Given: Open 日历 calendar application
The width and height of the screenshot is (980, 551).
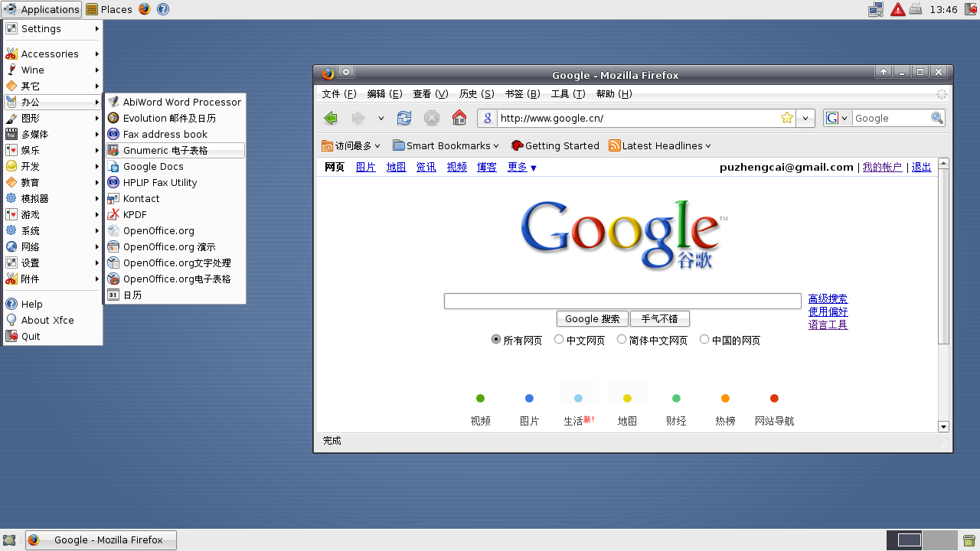Looking at the screenshot, I should pos(175,295).
